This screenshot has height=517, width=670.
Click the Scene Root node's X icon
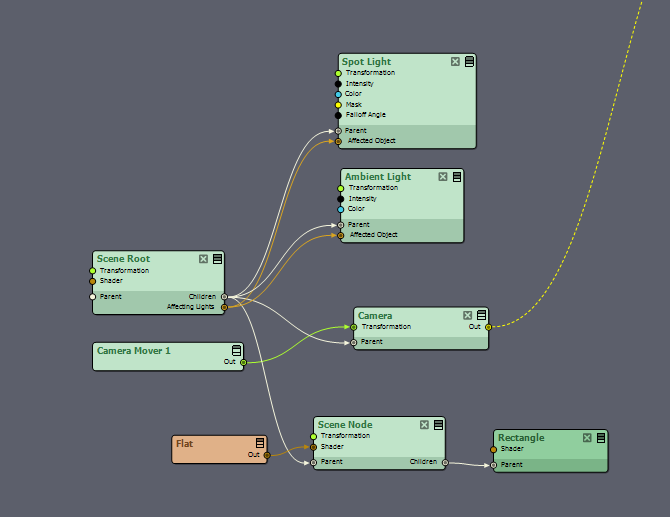203,259
